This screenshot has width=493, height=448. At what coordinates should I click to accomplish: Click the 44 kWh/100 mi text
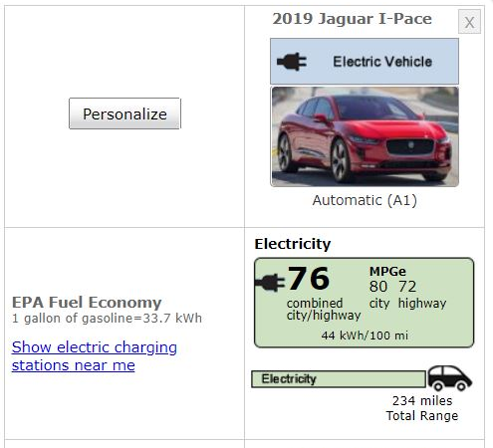[x=365, y=336]
